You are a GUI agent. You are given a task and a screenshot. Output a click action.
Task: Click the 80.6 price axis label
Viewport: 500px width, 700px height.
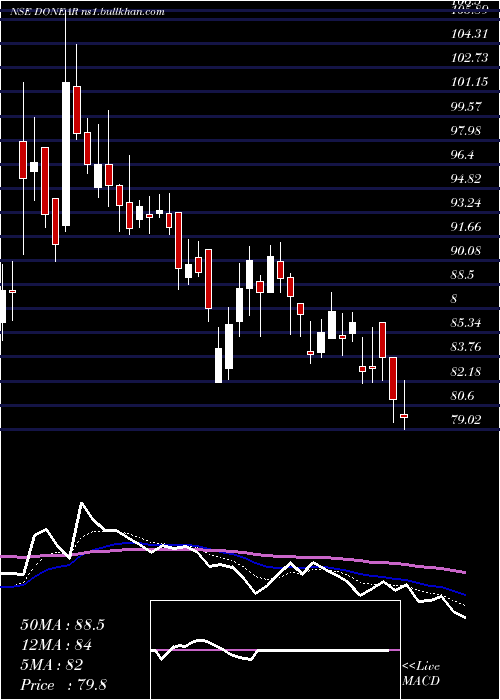click(x=463, y=396)
